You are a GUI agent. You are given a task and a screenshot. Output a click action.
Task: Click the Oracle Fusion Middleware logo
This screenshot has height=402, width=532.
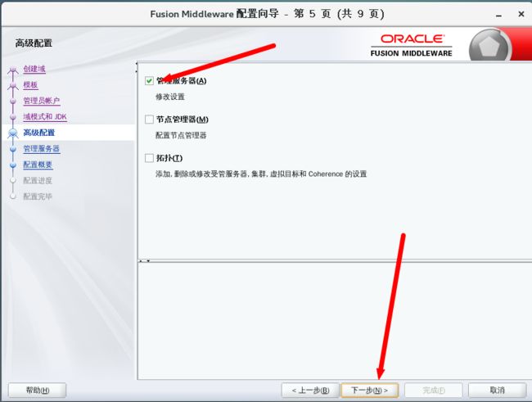411,45
